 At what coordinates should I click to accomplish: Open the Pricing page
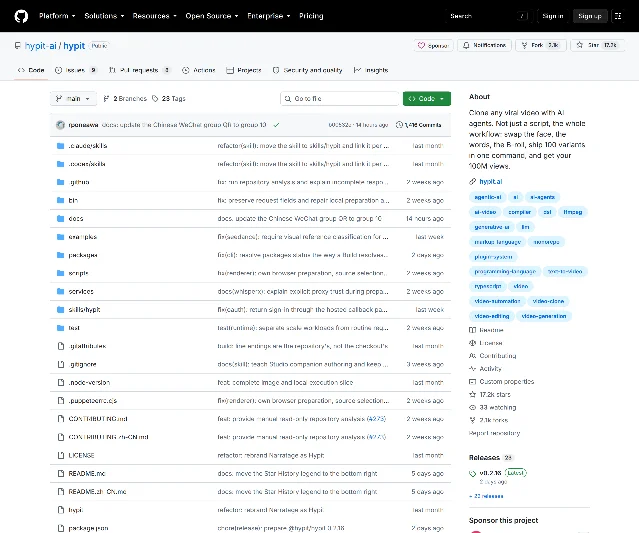pos(311,16)
